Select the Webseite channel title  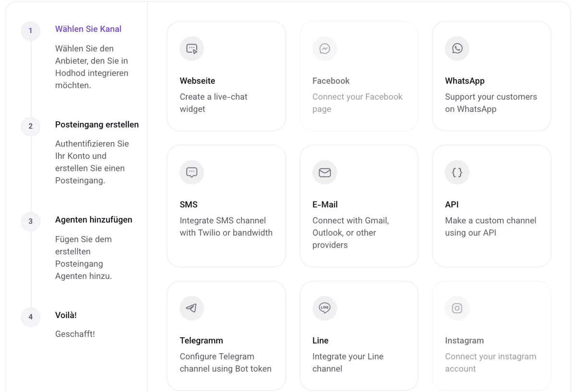197,81
